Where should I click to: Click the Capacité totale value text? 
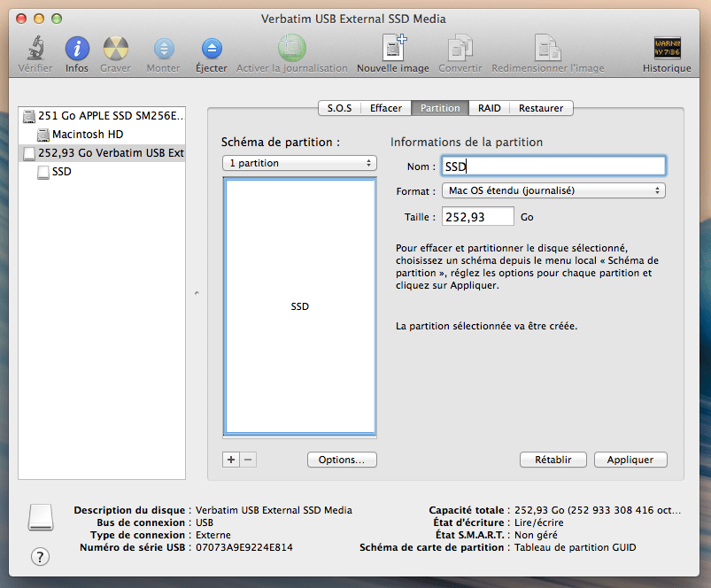(598, 510)
